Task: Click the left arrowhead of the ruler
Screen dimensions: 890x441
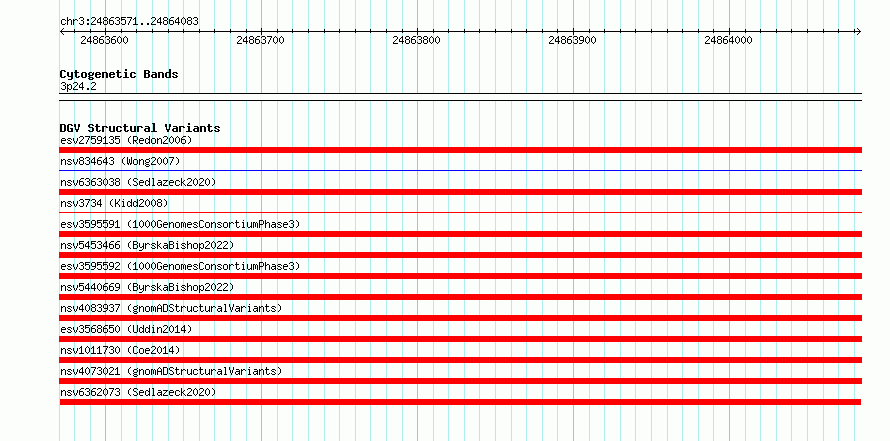Action: [62, 31]
